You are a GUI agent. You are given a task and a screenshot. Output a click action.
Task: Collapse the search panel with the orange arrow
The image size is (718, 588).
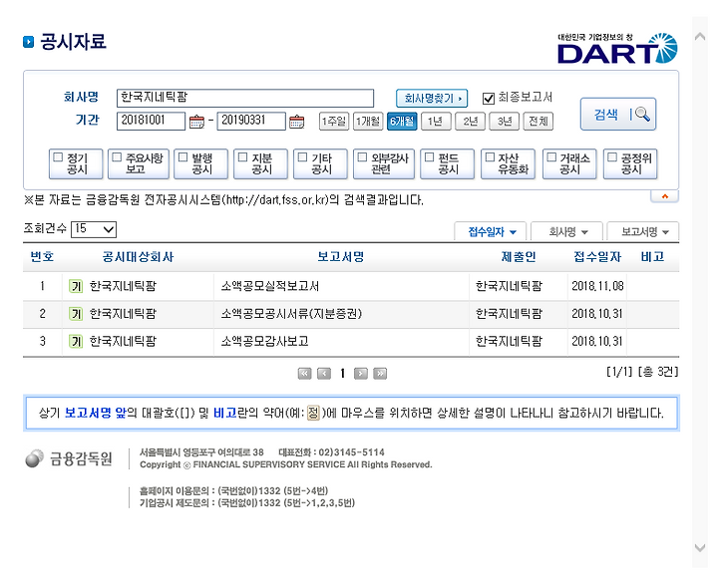point(664,196)
